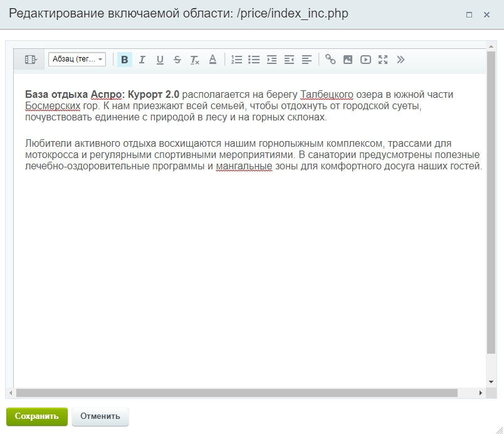
Task: Click the horizontal scrollbar right arrow
Action: (481, 393)
